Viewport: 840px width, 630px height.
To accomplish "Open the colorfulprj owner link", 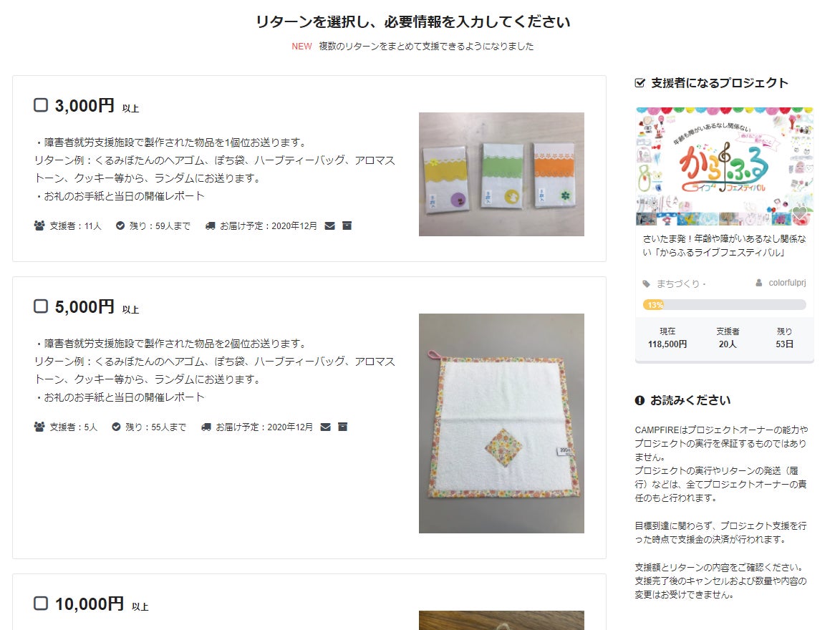I will [x=787, y=283].
